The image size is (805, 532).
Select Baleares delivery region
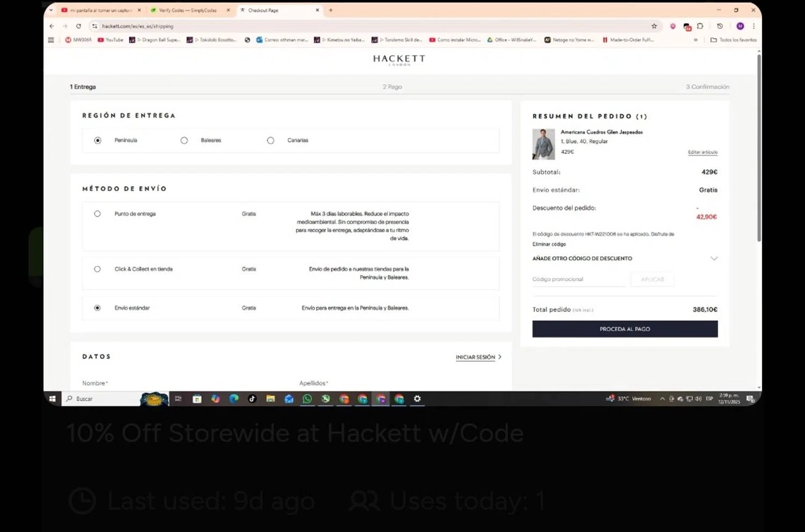click(184, 140)
